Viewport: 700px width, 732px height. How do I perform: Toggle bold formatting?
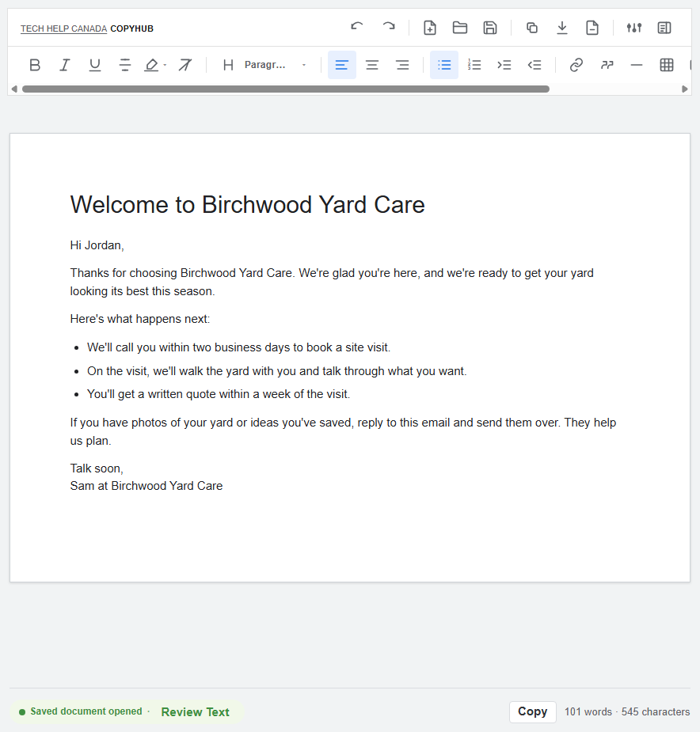pyautogui.click(x=35, y=65)
